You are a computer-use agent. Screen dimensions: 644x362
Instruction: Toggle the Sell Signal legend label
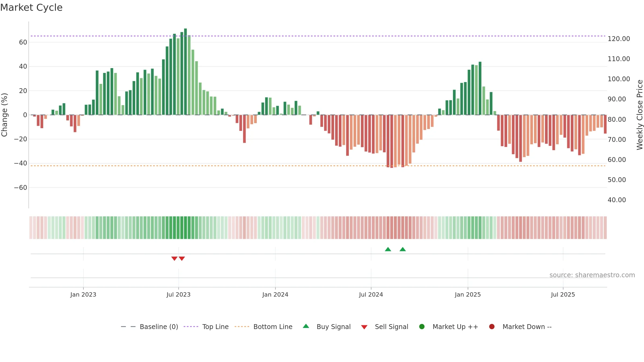pos(391,327)
